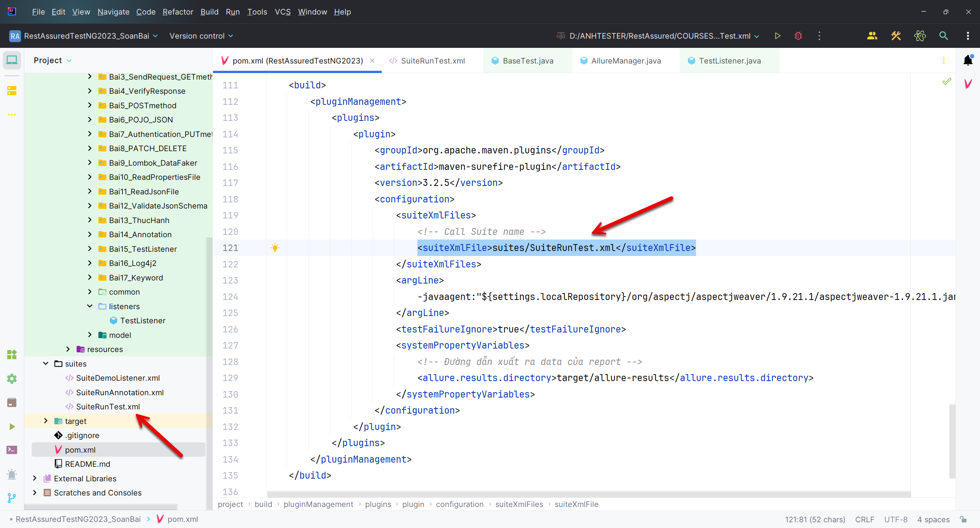The height and width of the screenshot is (528, 980).
Task: Select SuiteDemoListener.xml in project tree
Action: 118,378
